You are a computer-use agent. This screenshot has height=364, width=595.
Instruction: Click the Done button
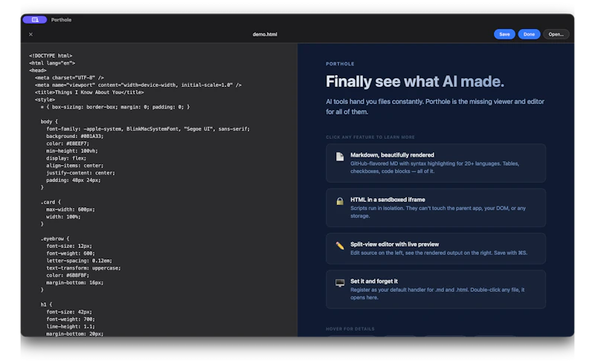(x=529, y=34)
